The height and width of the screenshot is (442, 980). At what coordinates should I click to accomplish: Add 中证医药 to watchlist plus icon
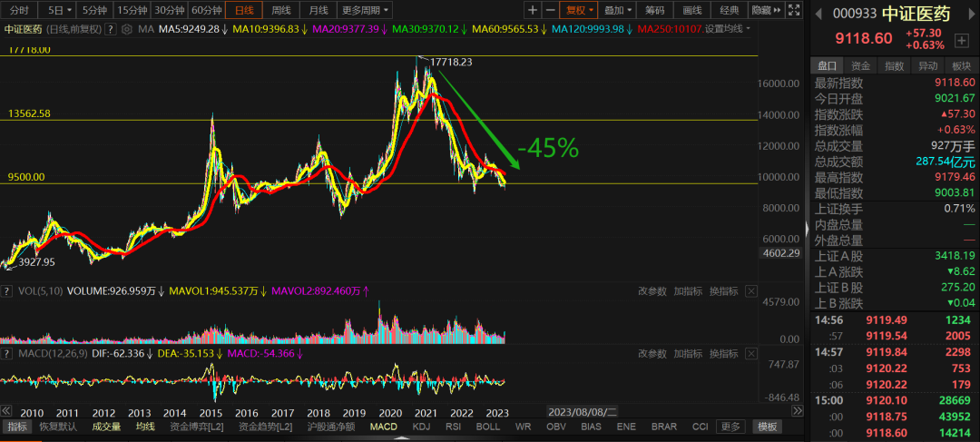[961, 41]
